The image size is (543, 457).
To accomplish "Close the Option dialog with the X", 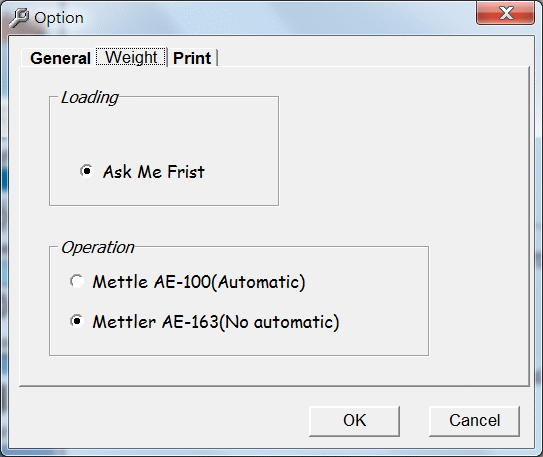I will click(x=505, y=13).
